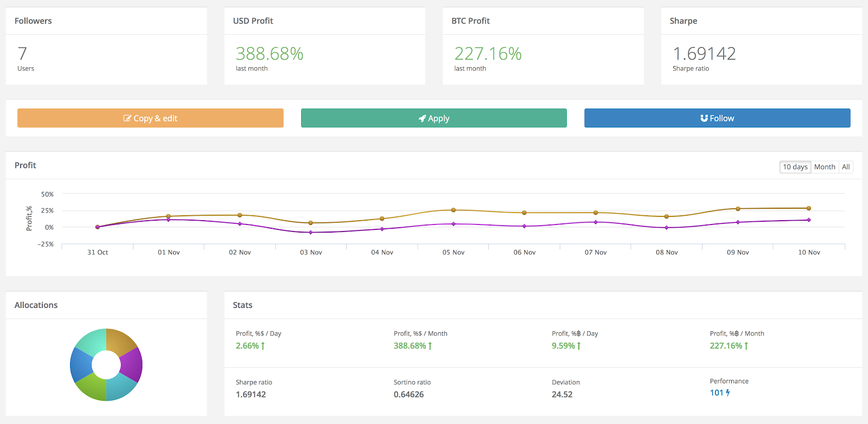The height and width of the screenshot is (424, 868).
Task: Select the 10 days range
Action: [x=795, y=167]
